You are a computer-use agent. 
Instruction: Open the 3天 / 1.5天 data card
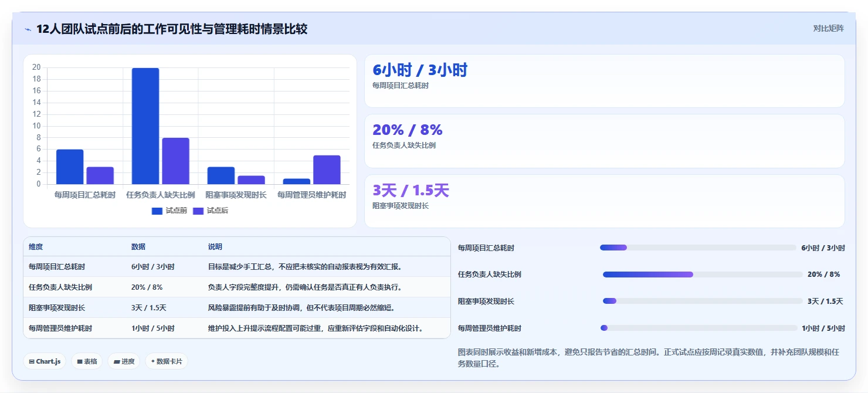point(605,201)
